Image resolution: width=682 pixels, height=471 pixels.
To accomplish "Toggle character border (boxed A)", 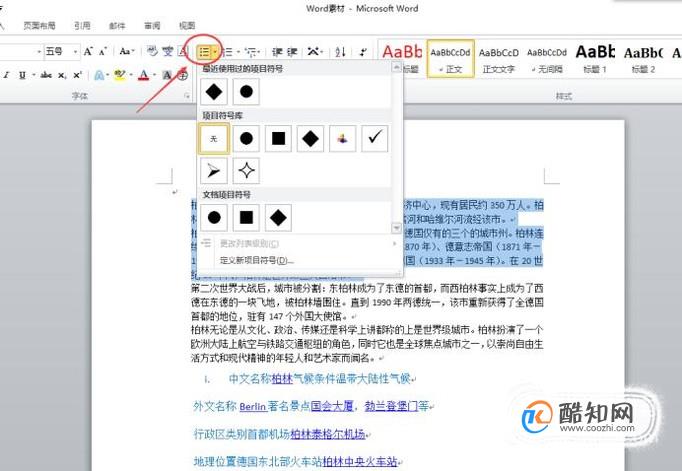I will pos(183,52).
